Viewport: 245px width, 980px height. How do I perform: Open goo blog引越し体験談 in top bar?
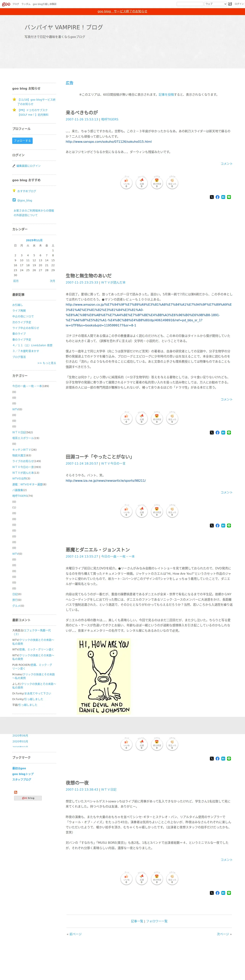click(x=45, y=4)
